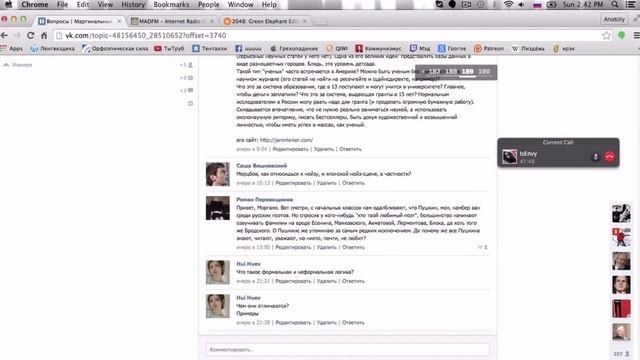Click lsEnvy's avatar in the call widget
This screenshot has height=360, width=640.
[x=509, y=157]
